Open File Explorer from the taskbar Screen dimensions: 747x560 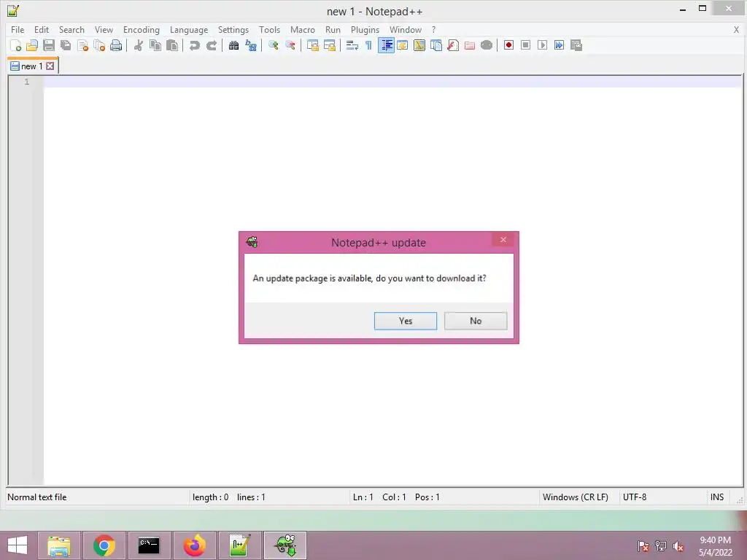(59, 545)
